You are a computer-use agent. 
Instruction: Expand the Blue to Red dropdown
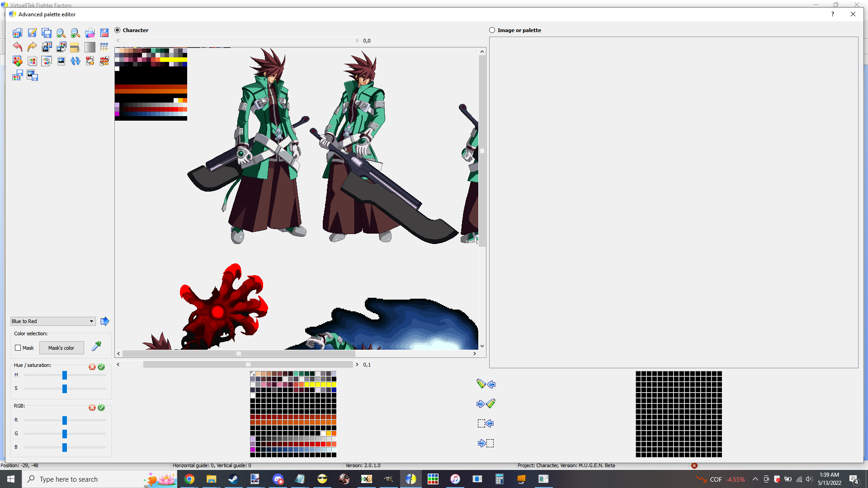click(x=91, y=321)
